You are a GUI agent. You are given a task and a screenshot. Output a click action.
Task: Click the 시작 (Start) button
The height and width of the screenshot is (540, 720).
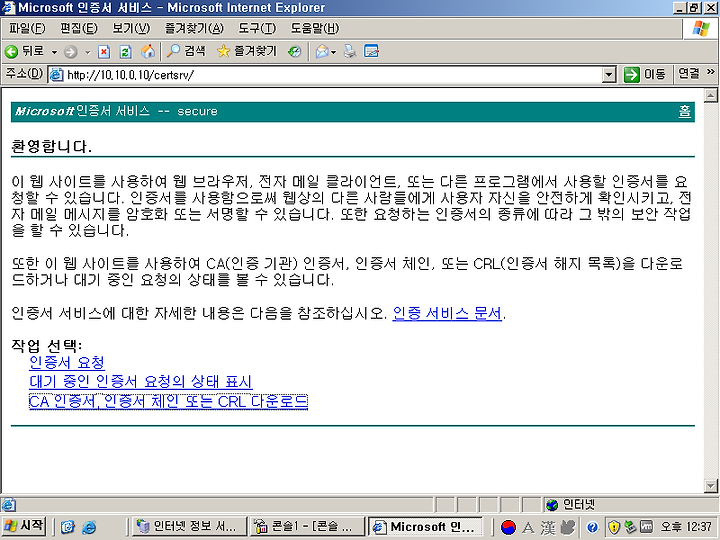click(23, 526)
